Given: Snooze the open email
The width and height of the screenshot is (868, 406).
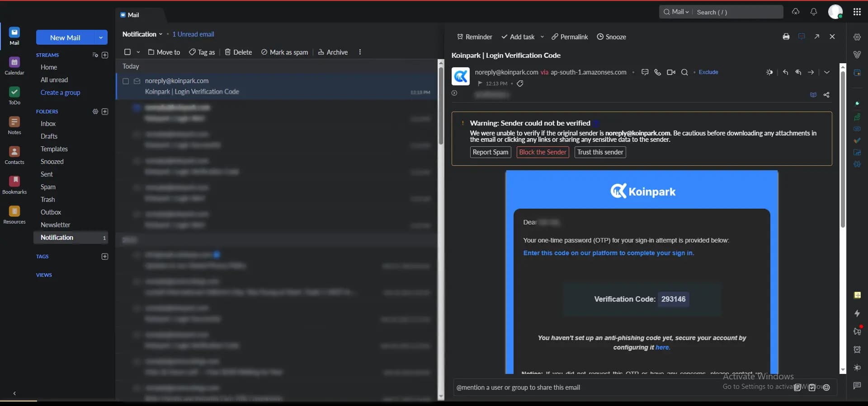Looking at the screenshot, I should 611,37.
